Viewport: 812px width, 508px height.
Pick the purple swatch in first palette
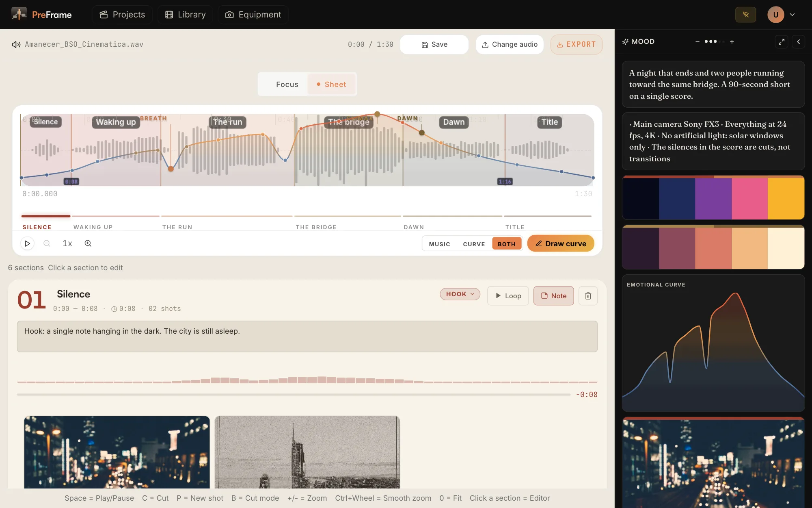pos(713,199)
